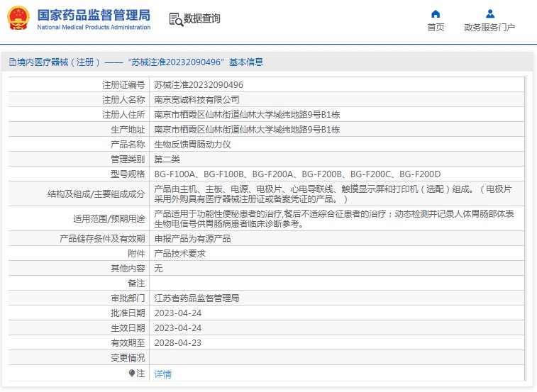Click the 注册人住所 address value
The image size is (537, 392).
[x=247, y=114]
